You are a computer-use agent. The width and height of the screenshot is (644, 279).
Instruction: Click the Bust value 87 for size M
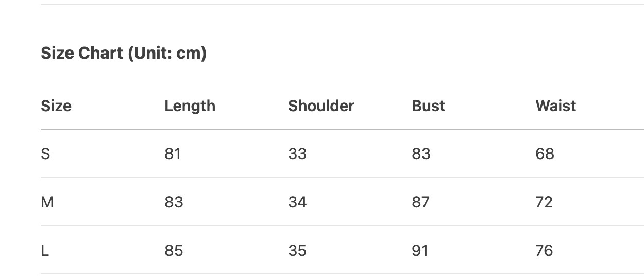[420, 202]
